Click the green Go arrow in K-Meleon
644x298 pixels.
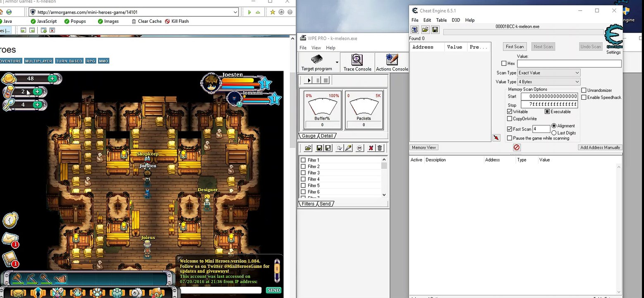pos(249,12)
